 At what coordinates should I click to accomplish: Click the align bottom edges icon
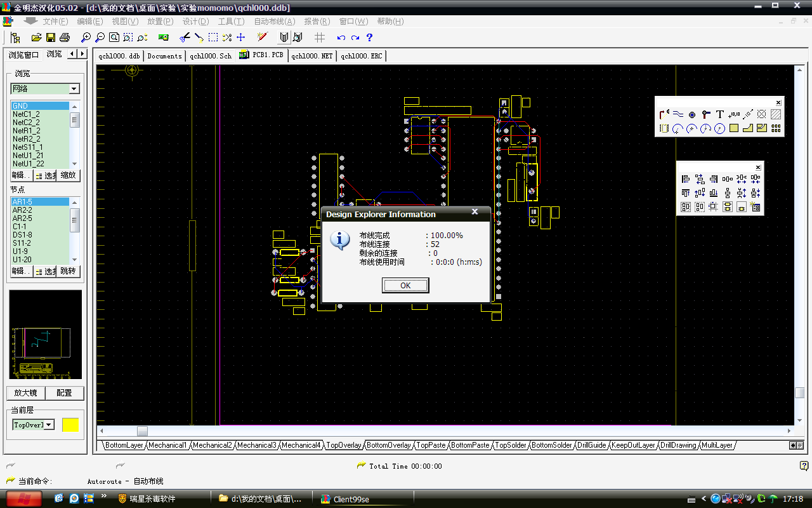(x=714, y=193)
